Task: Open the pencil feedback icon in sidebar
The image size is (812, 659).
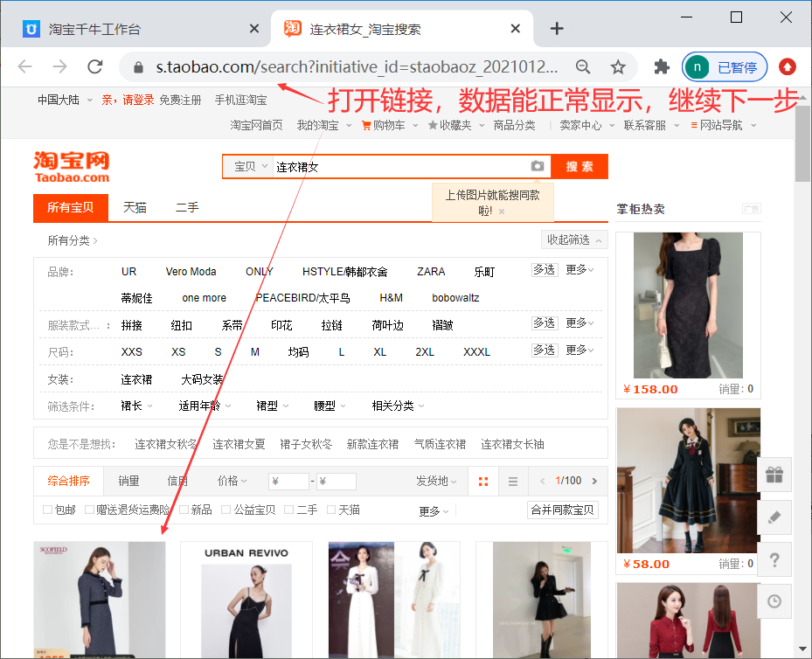Action: [774, 517]
